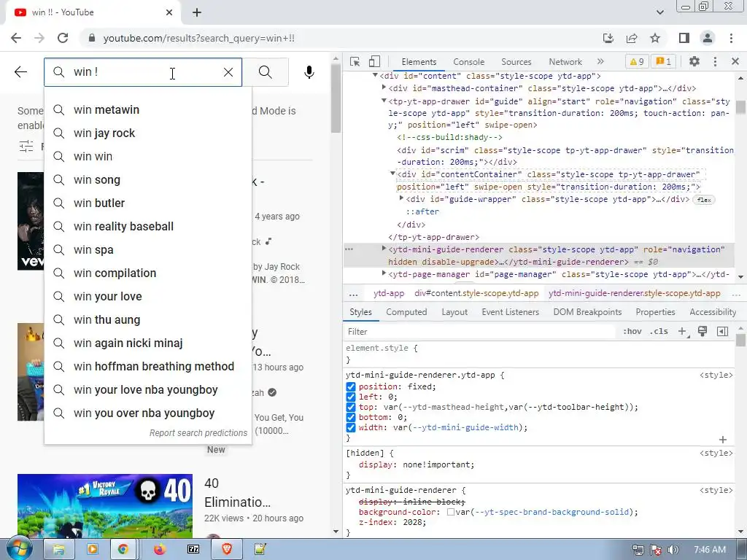Click the Styles filter input field
Viewport: 747px width, 560px height.
pyautogui.click(x=479, y=332)
